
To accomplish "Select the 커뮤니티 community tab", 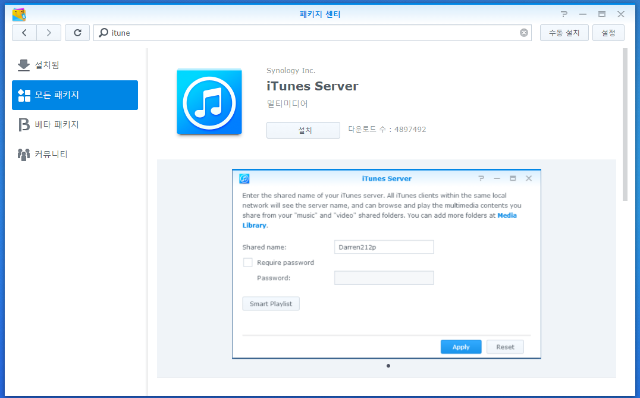I will [x=75, y=154].
